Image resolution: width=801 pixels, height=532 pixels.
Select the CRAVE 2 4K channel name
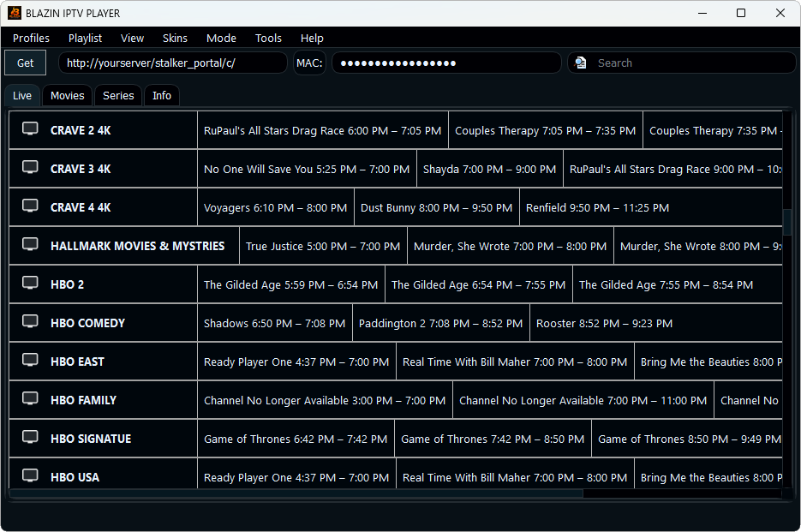(x=81, y=130)
